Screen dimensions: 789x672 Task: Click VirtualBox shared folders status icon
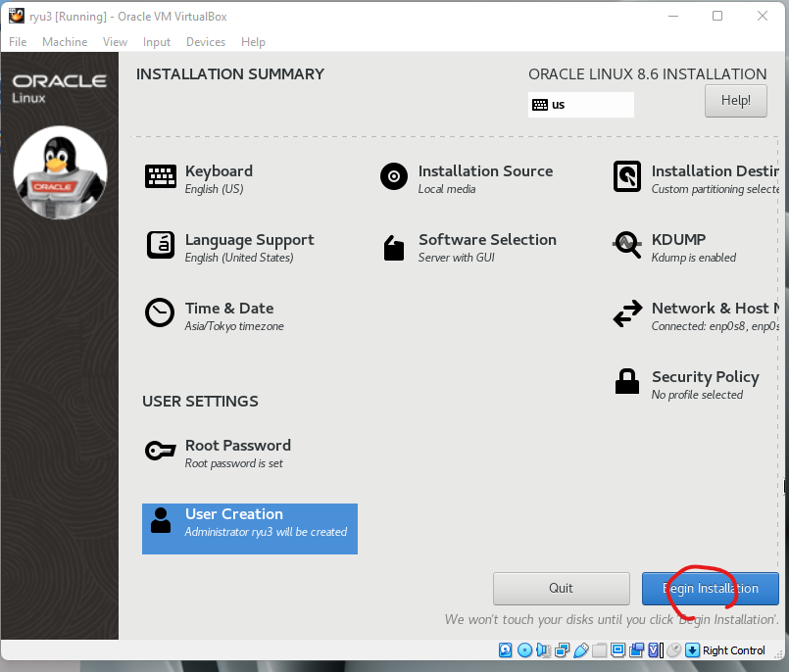tap(599, 649)
